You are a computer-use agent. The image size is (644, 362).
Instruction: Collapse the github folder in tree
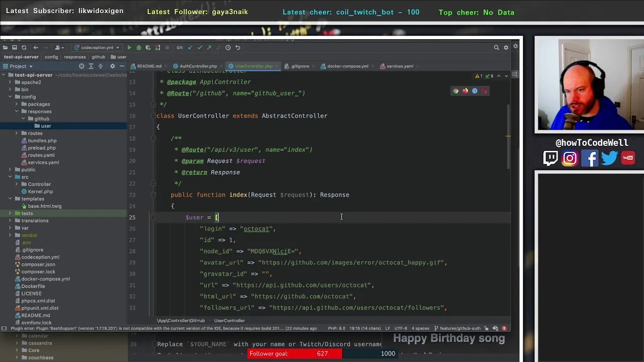(23, 119)
